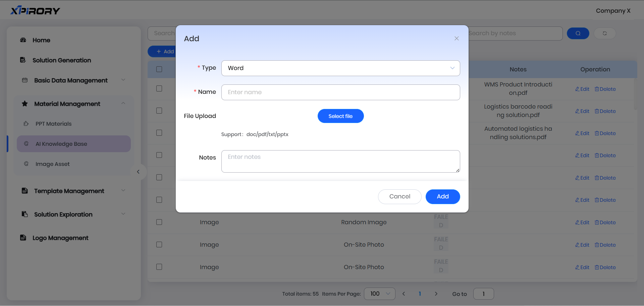Screen dimensions: 644x306
Task: Go to previous page arrow
Action: click(404, 294)
